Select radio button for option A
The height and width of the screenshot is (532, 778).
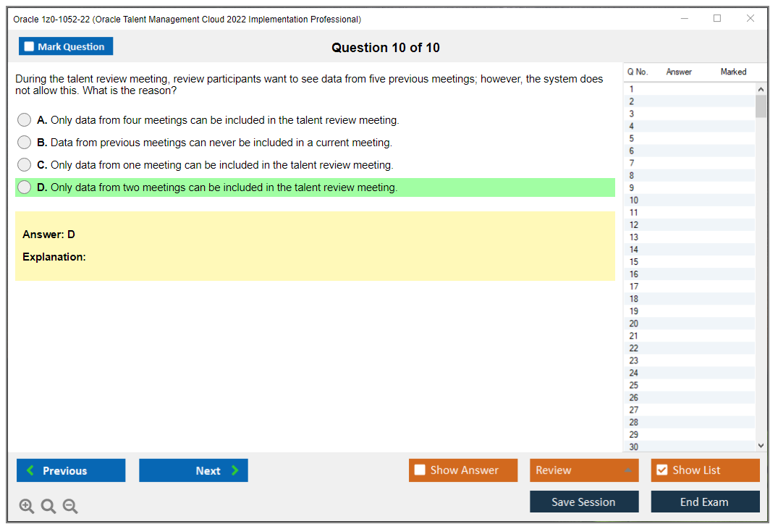coord(24,119)
